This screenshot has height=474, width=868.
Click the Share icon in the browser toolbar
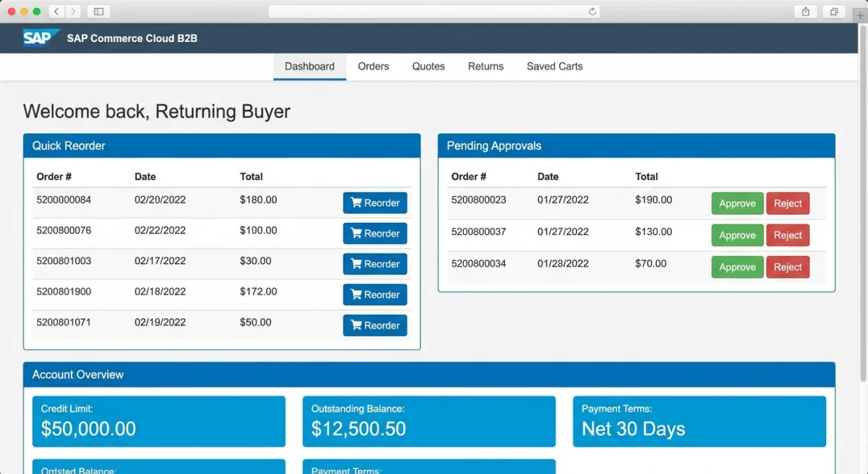point(805,12)
